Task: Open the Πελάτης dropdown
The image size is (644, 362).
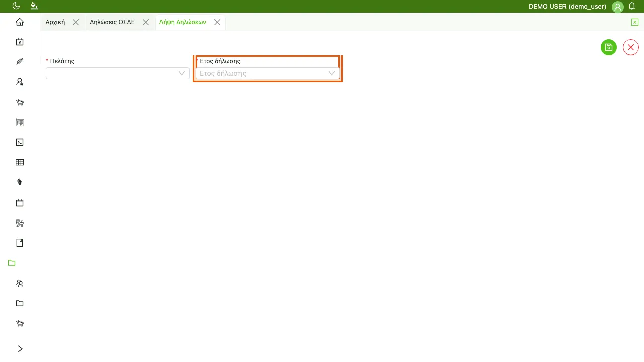Action: tap(118, 73)
